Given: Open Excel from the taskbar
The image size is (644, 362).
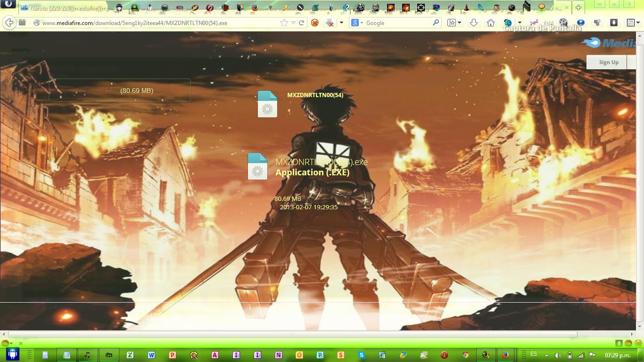Looking at the screenshot, I should pos(130,355).
